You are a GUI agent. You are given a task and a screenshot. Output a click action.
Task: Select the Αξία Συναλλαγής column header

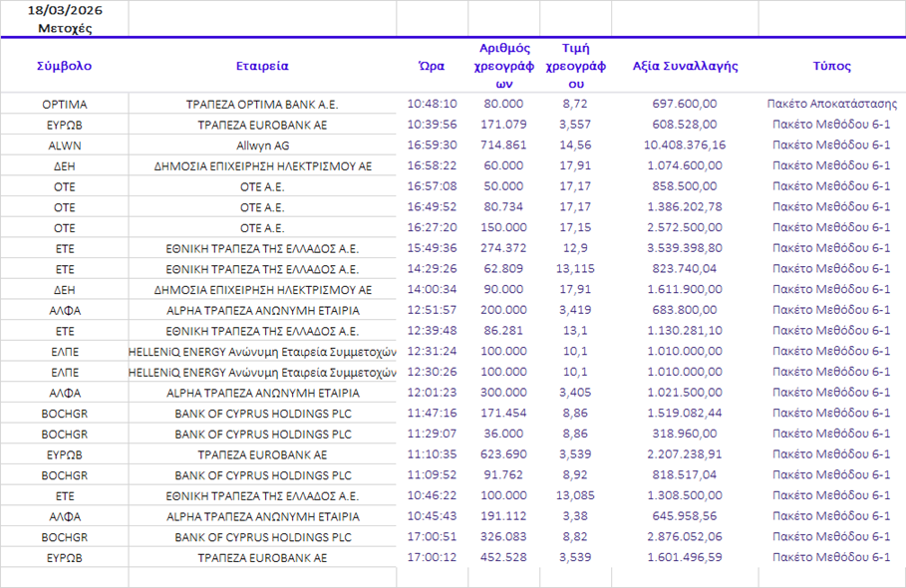coord(685,66)
